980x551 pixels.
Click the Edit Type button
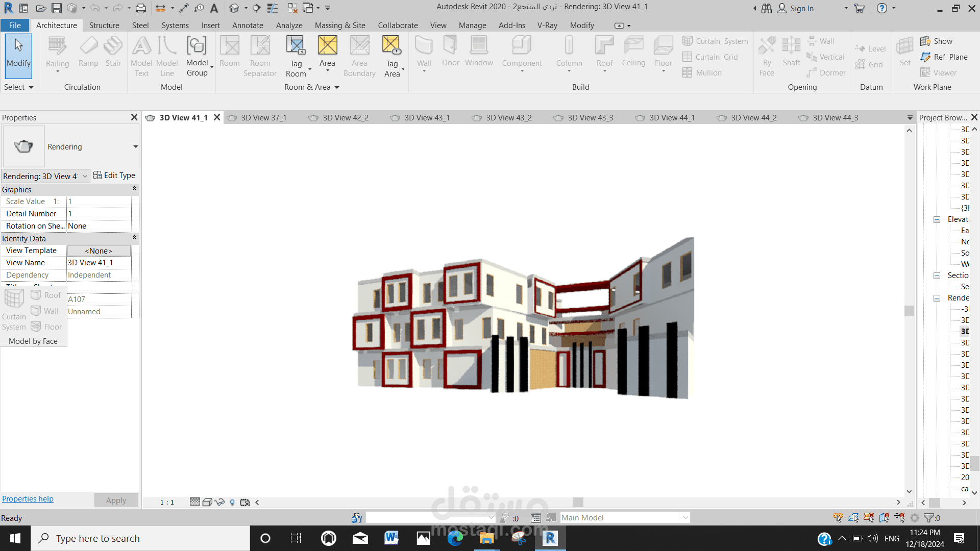tap(114, 176)
